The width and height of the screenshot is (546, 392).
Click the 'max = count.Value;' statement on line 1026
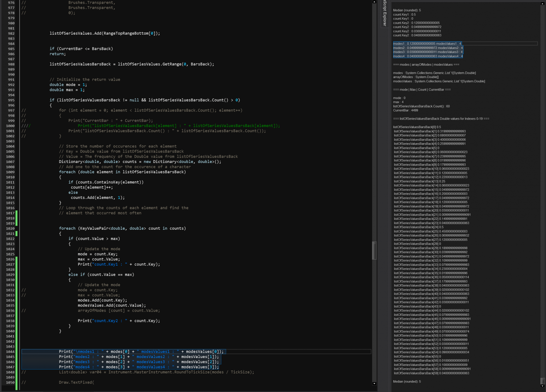[99, 259]
